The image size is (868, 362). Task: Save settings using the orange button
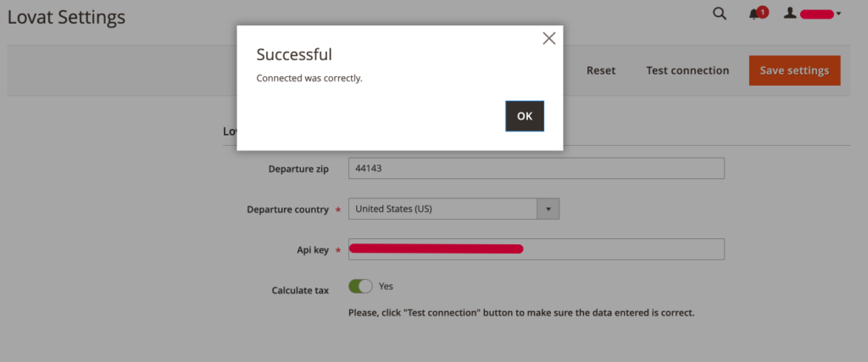pyautogui.click(x=794, y=70)
